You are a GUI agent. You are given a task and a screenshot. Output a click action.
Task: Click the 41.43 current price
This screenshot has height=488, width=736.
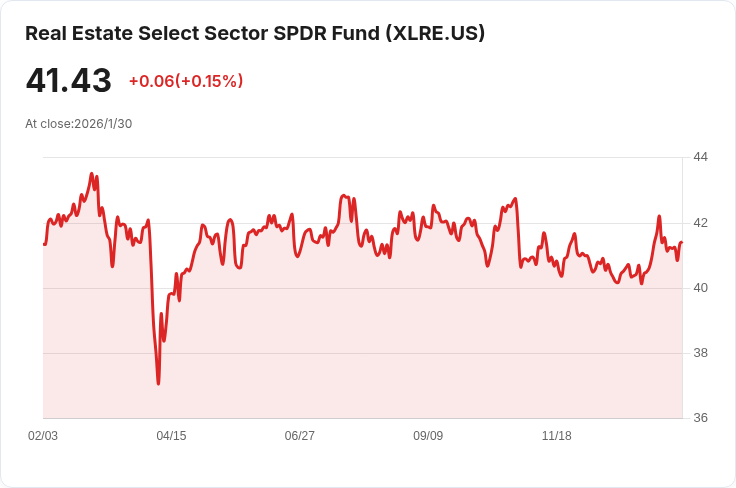(x=68, y=81)
